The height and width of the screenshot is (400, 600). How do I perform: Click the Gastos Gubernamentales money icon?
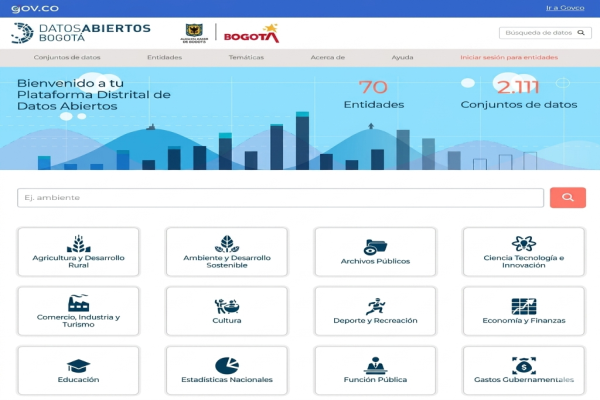(x=524, y=365)
